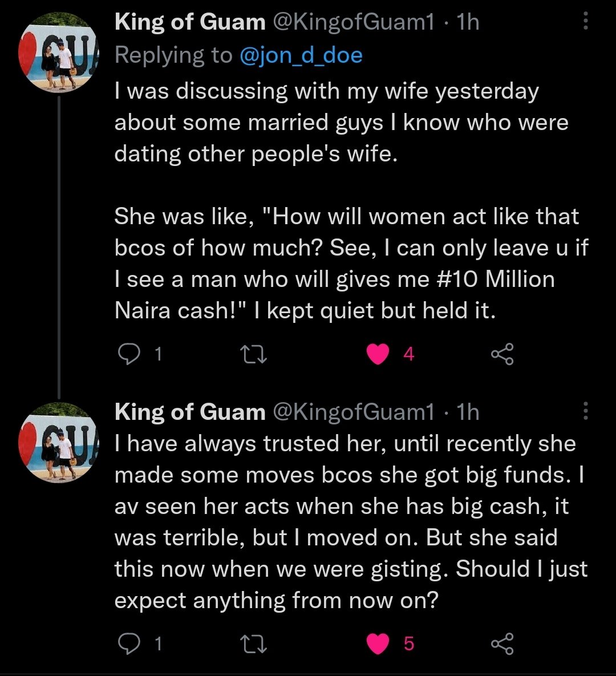
Task: Open more options menu on second tweet
Action: click(585, 411)
